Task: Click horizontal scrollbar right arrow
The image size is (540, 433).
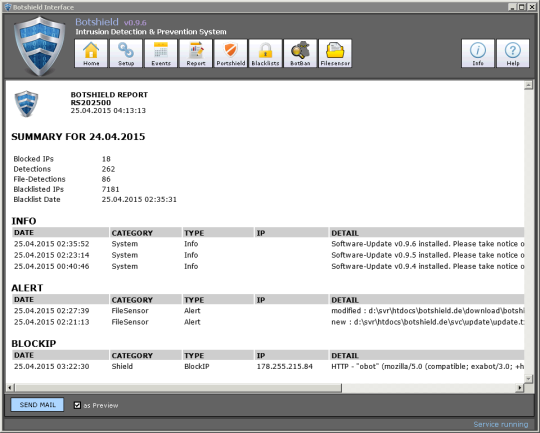Action: pos(520,388)
